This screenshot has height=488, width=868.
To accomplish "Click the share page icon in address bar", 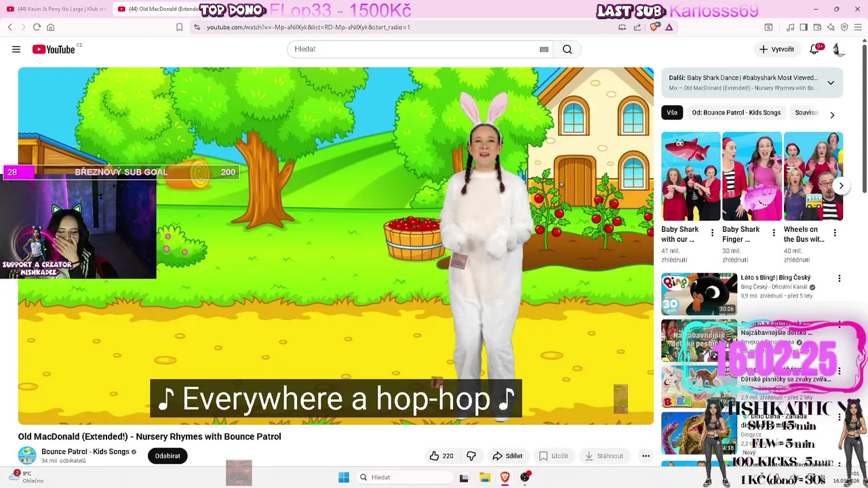I will tap(637, 27).
